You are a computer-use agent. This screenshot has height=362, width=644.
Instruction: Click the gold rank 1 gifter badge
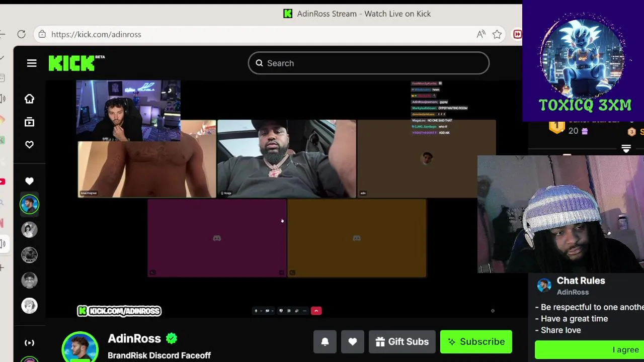tap(556, 127)
